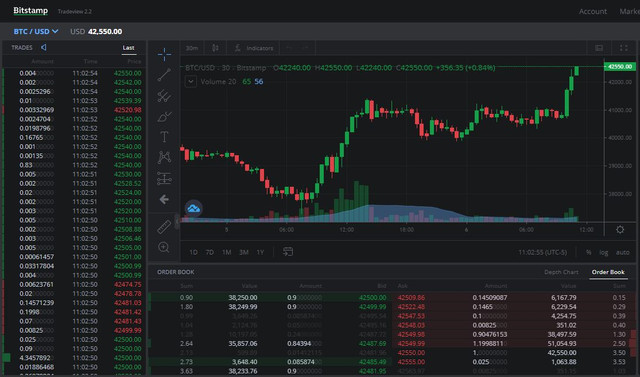The width and height of the screenshot is (640, 377).
Task: Select bid row priced 42499.99
Action: [270, 307]
